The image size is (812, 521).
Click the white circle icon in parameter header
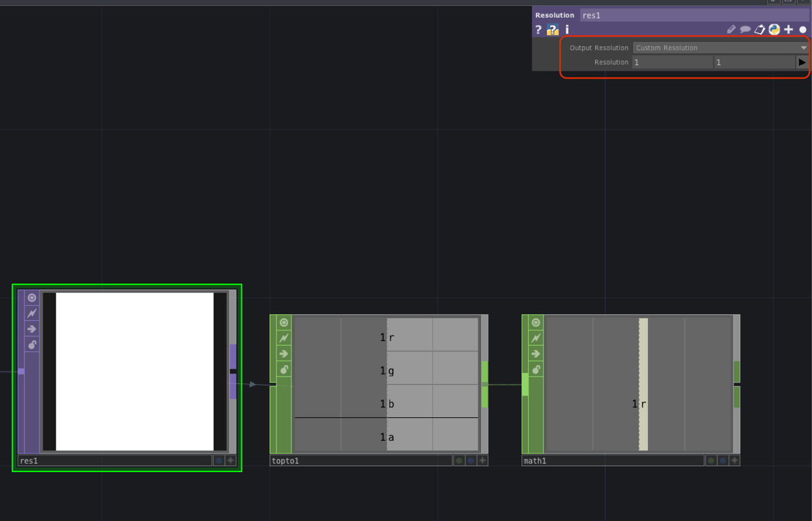click(803, 30)
